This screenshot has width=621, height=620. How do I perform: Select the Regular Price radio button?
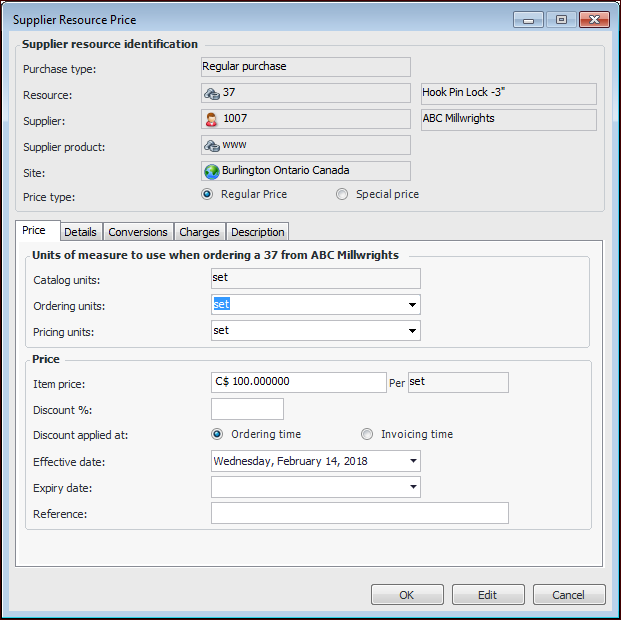tap(207, 194)
